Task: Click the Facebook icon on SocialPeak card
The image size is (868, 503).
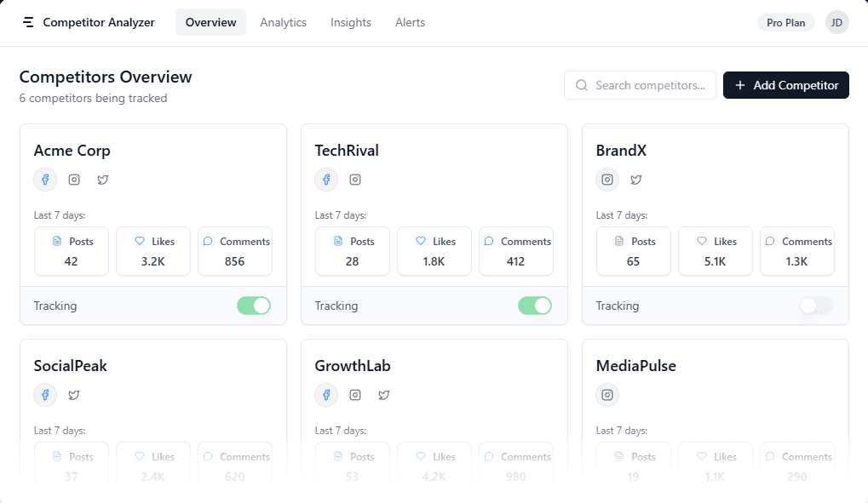Action: (45, 395)
